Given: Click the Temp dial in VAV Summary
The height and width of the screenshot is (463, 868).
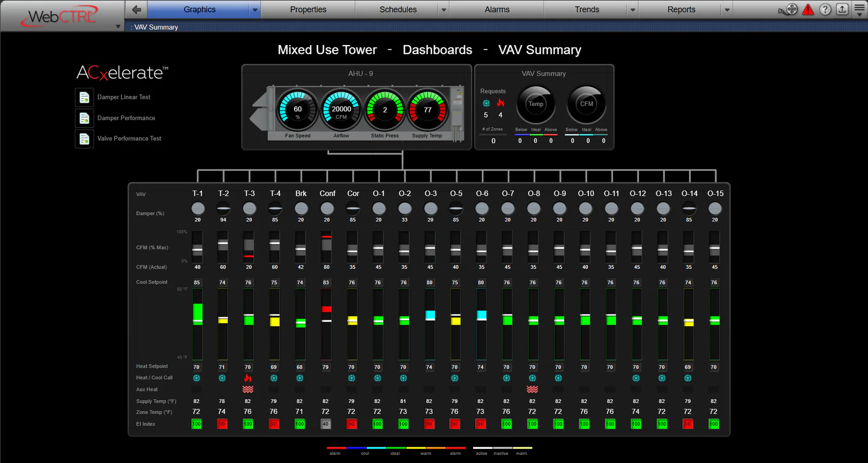Looking at the screenshot, I should [x=536, y=104].
